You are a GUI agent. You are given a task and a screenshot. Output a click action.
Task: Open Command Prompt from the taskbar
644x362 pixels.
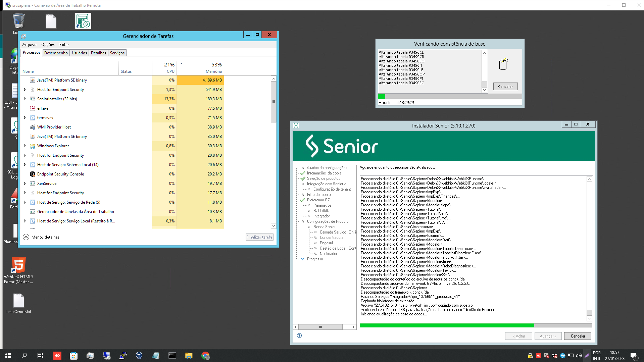point(172,356)
